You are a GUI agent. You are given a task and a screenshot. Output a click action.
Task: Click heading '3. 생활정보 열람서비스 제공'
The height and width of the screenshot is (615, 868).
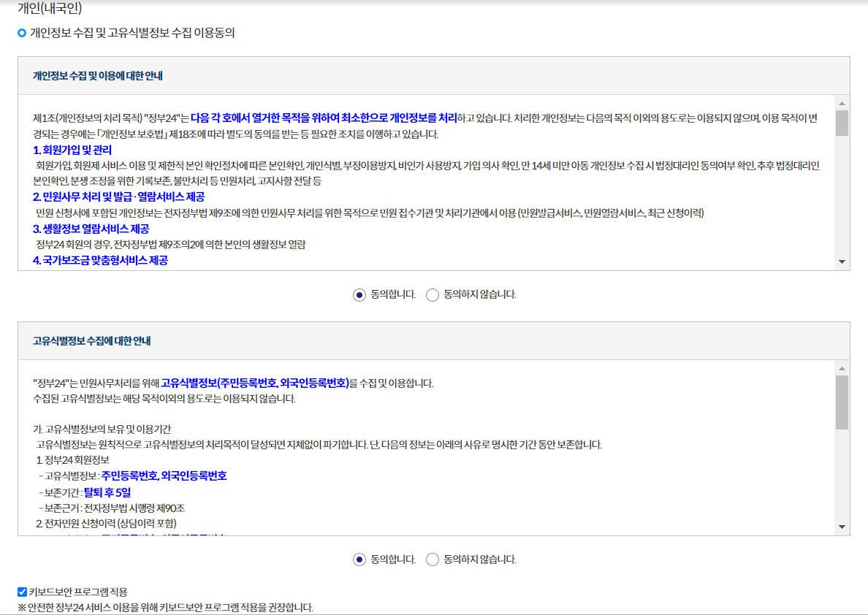(91, 229)
